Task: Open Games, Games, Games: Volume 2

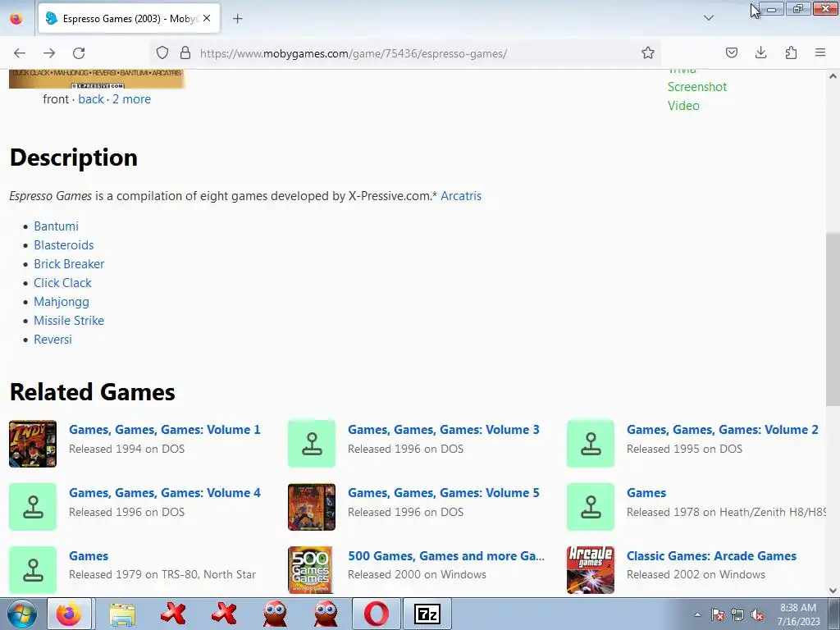Action: [722, 430]
